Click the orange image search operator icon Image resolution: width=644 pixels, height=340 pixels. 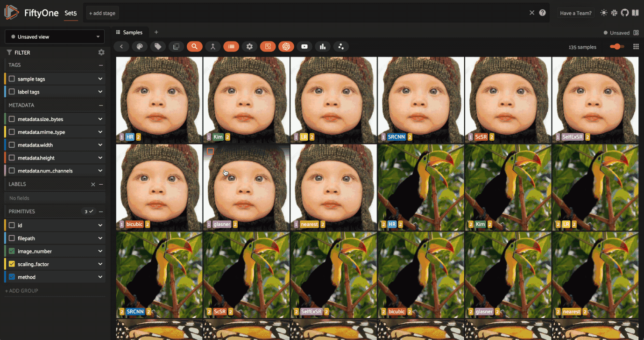[x=268, y=46]
